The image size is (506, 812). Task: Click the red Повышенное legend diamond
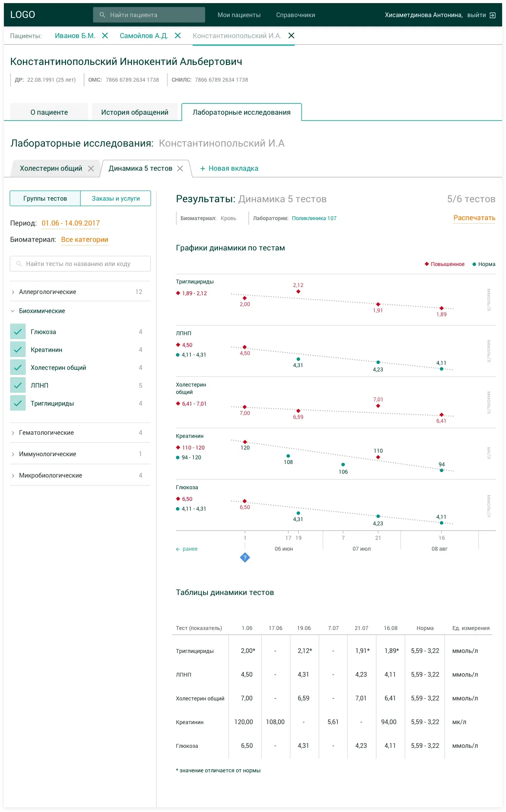[427, 264]
